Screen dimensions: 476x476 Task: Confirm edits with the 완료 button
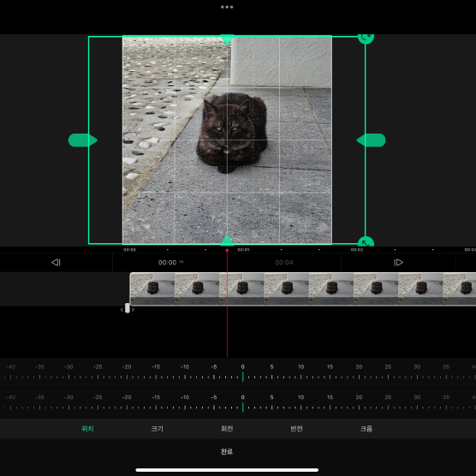click(227, 451)
